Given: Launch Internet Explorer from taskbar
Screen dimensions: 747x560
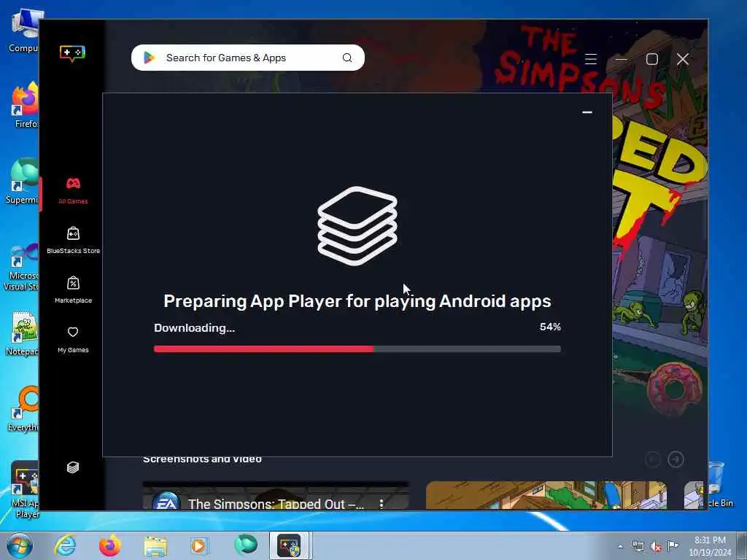Looking at the screenshot, I should click(x=65, y=545).
